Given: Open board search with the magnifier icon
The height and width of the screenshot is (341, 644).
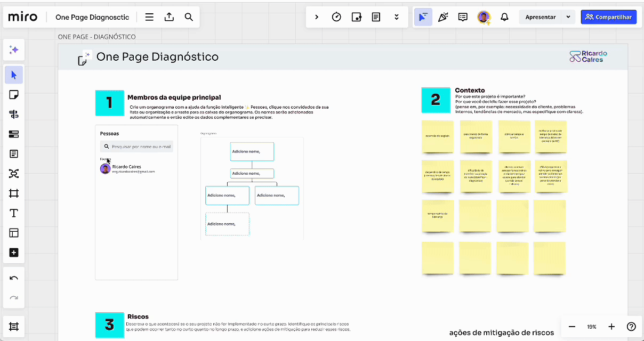Looking at the screenshot, I should pyautogui.click(x=189, y=17).
